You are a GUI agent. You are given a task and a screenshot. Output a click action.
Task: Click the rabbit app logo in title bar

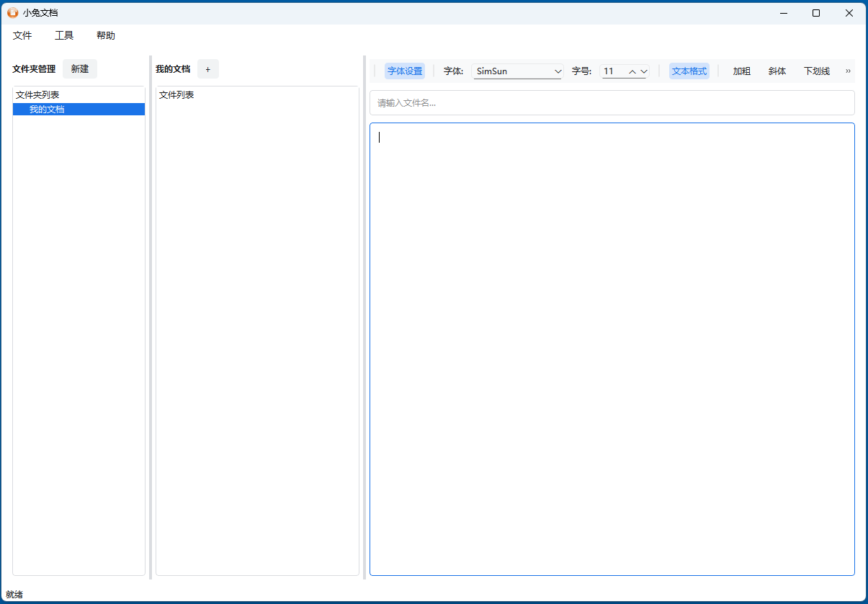[14, 12]
